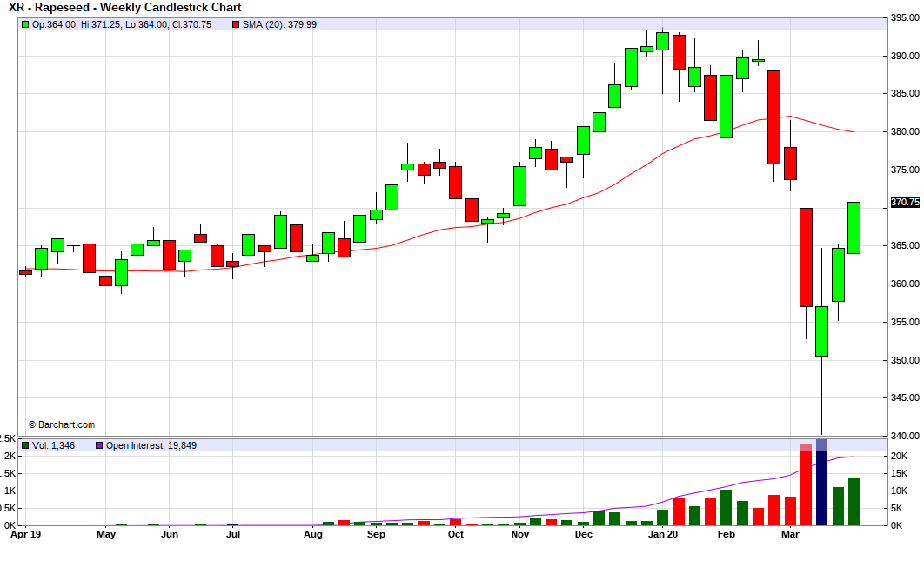
Task: Click the green OHLC legend swatch
Action: pyautogui.click(x=25, y=24)
